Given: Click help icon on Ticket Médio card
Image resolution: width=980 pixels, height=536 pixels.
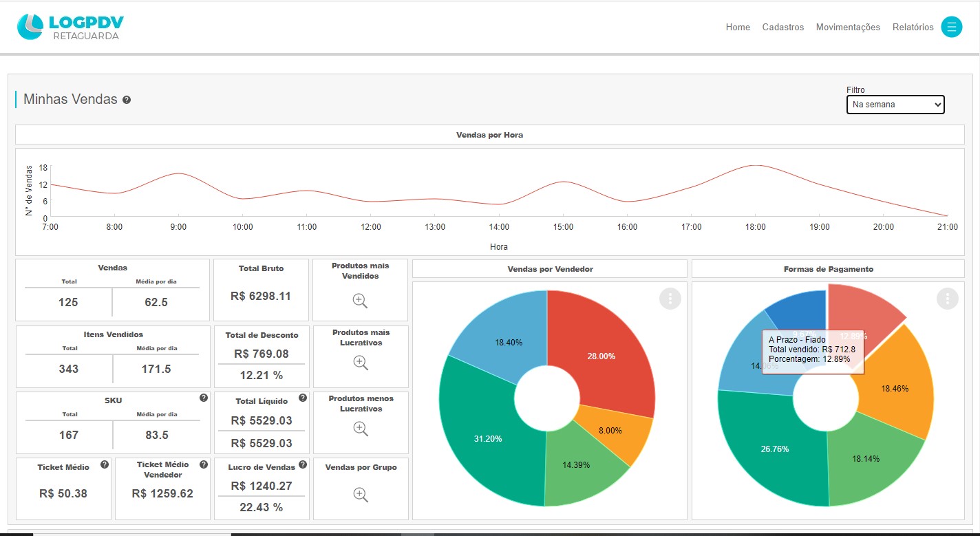Looking at the screenshot, I should tap(104, 464).
